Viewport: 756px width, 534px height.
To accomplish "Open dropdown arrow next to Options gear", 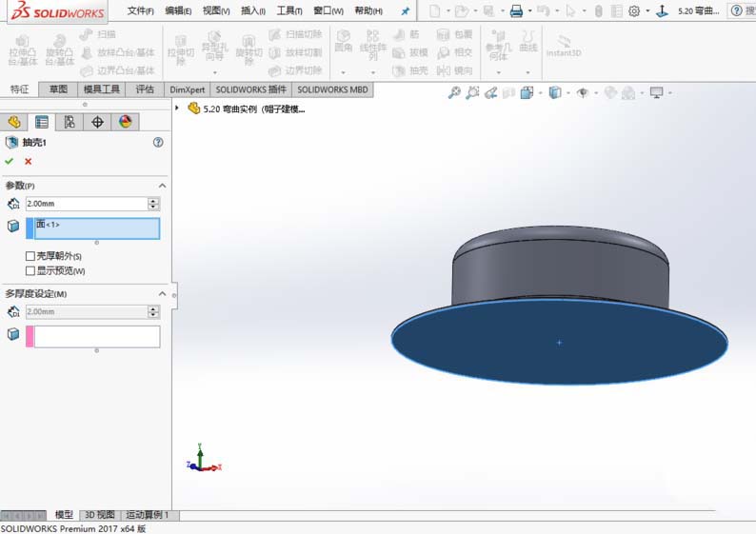I will click(x=647, y=10).
